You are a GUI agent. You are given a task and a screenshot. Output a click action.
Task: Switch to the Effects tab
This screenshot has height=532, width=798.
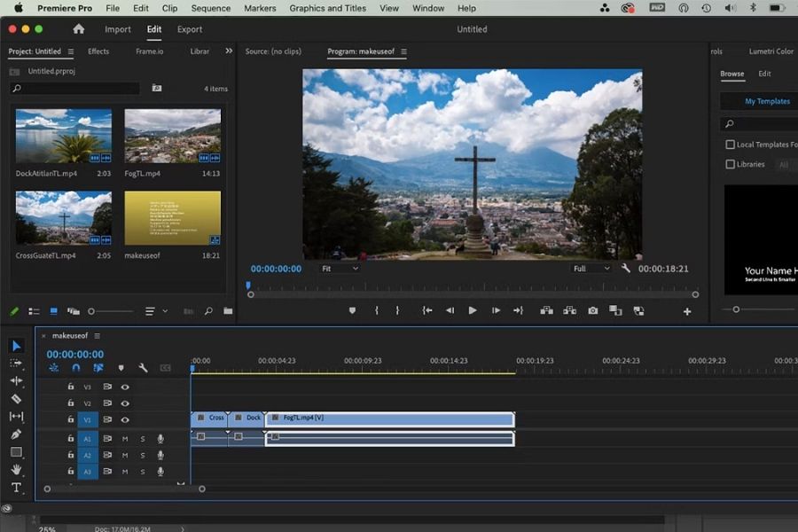pyautogui.click(x=98, y=51)
